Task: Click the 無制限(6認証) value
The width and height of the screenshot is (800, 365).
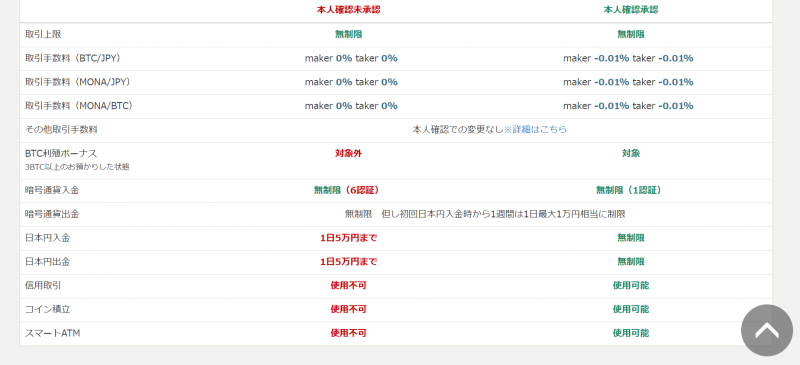Action: pos(346,190)
